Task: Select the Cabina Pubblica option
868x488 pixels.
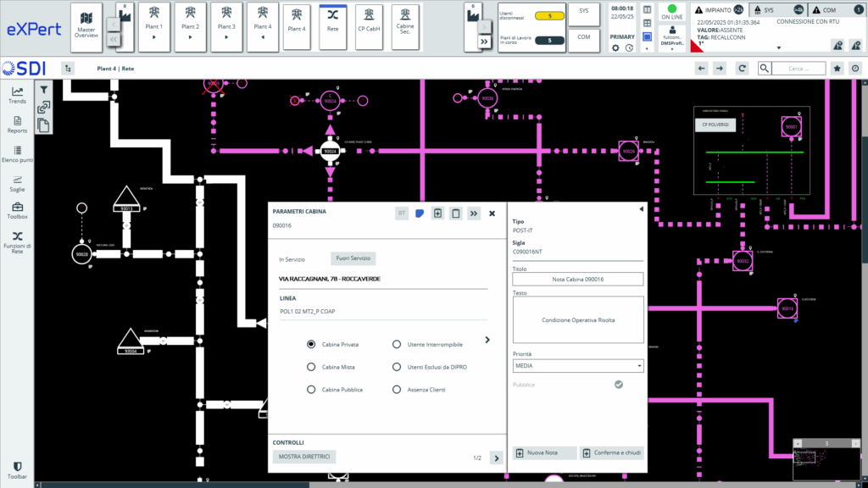Action: pos(311,390)
